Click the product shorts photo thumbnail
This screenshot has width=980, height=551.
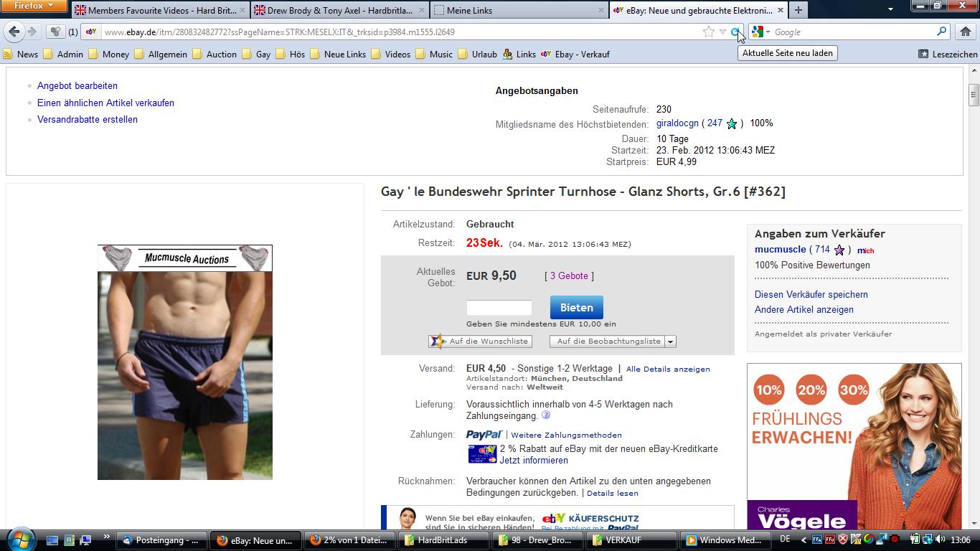[x=185, y=362]
